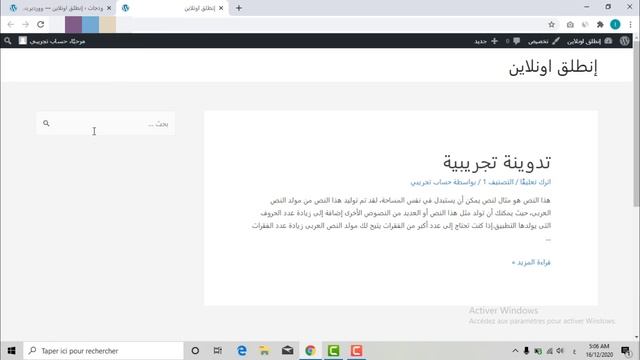640x360 pixels.
Task: Click the قراءة المزيد read more link
Action: [x=531, y=262]
